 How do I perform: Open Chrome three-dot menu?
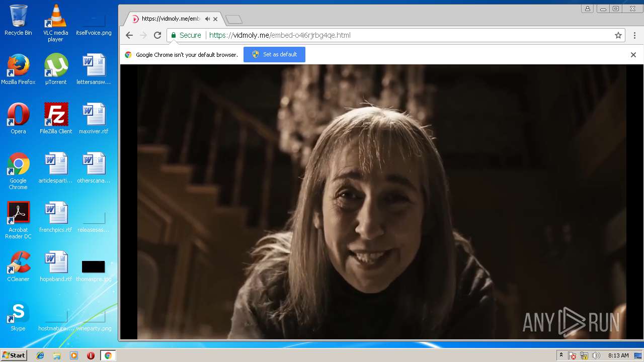tap(634, 35)
